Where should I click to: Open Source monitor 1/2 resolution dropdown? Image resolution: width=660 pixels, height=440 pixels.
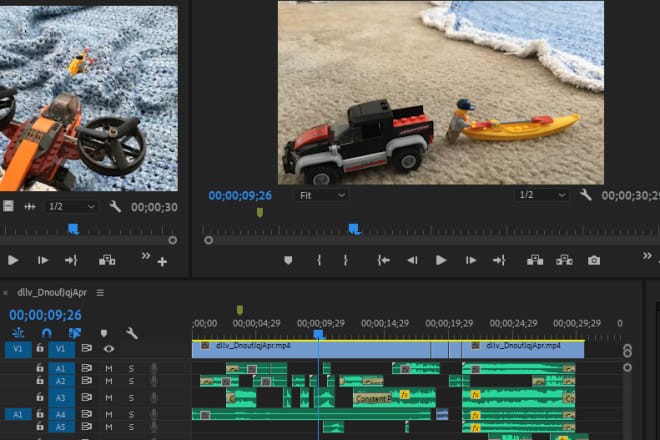tap(72, 206)
